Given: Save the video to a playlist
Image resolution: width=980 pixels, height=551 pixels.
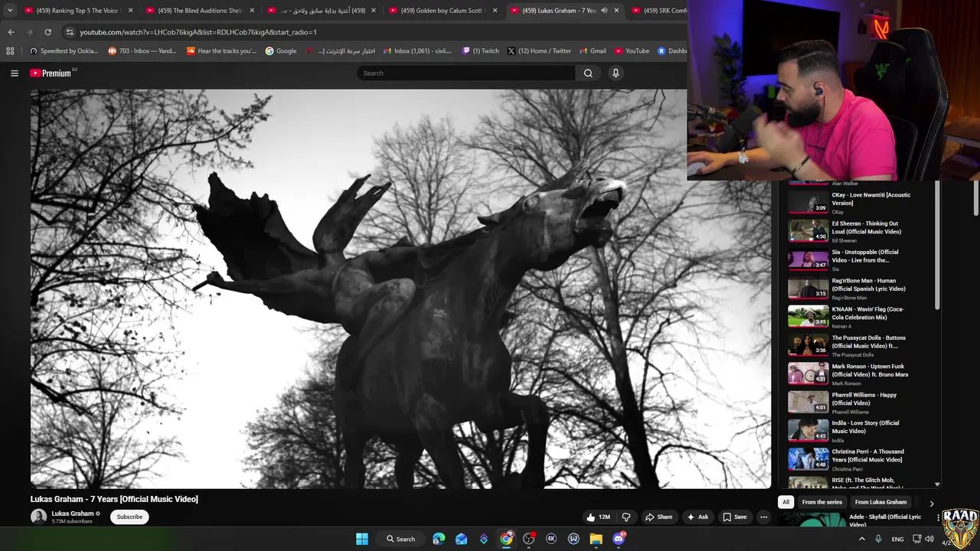Looking at the screenshot, I should click(734, 517).
